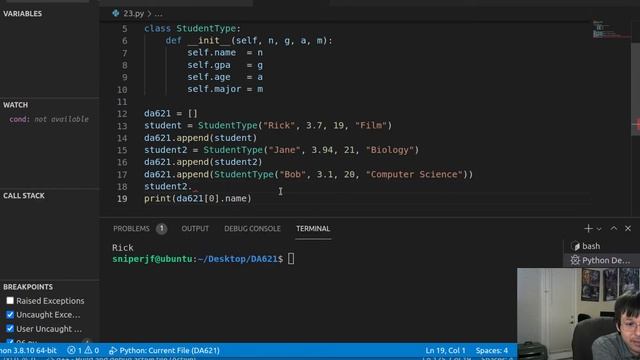Select the Python Debug terminal entry

tap(601, 260)
